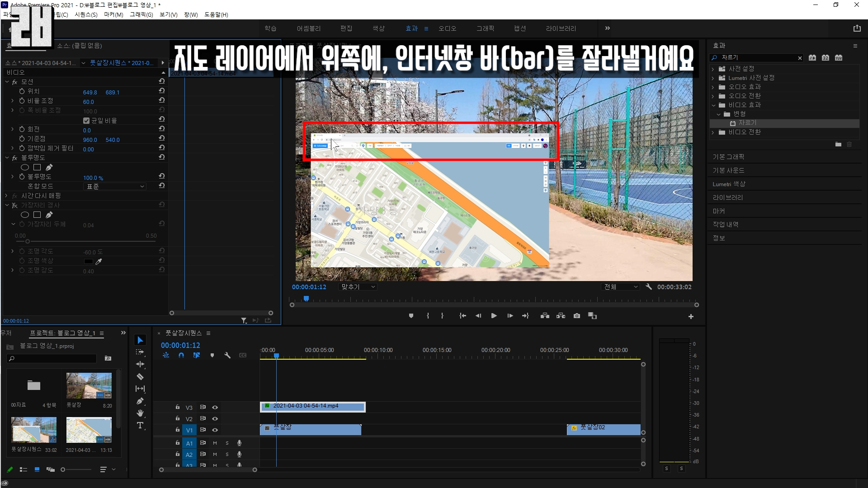Open timeline display settings wrench icon
Image resolution: width=868 pixels, height=488 pixels.
[227, 356]
